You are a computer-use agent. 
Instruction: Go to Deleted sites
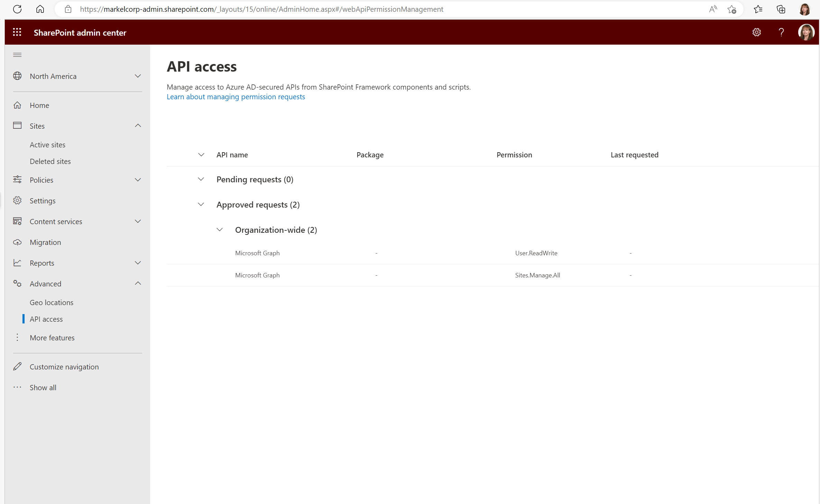[50, 161]
